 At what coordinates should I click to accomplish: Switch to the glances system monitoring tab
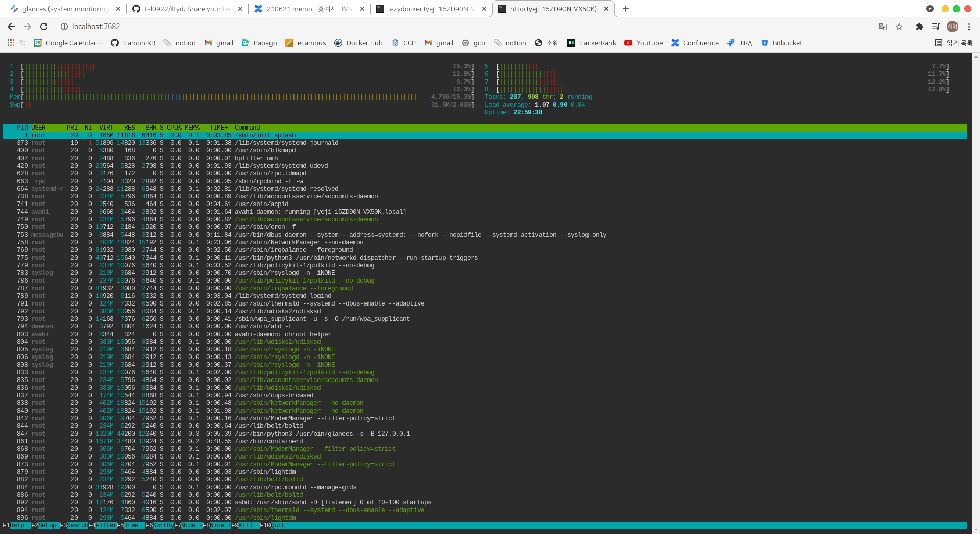click(65, 9)
